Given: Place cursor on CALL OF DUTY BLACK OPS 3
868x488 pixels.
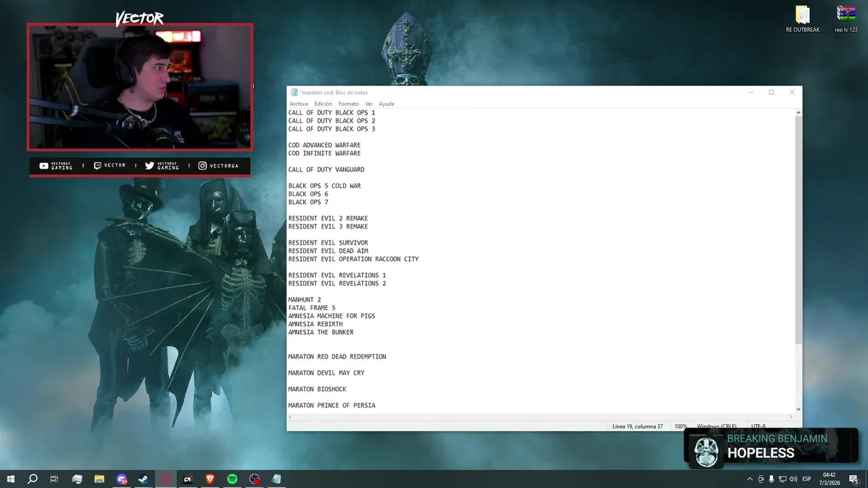Looking at the screenshot, I should tap(332, 129).
